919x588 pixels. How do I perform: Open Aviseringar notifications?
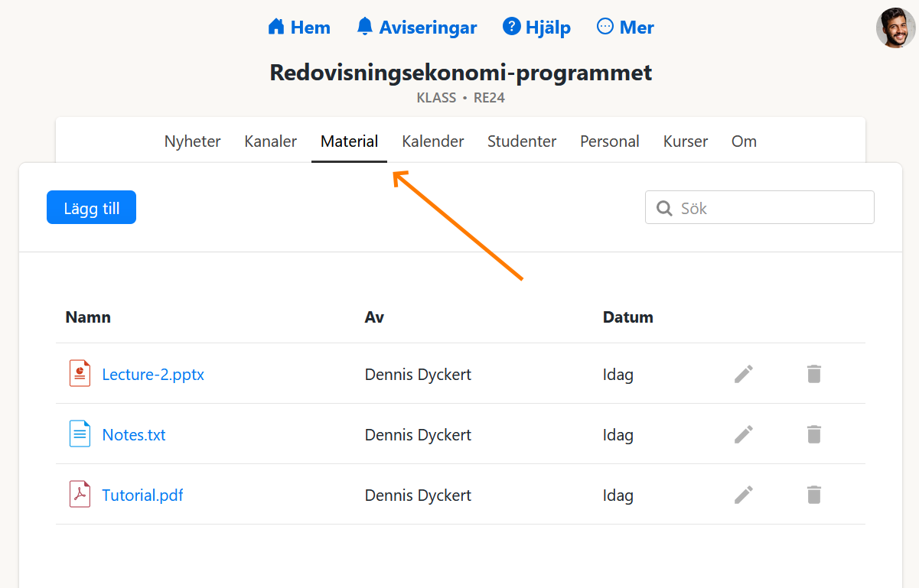417,28
